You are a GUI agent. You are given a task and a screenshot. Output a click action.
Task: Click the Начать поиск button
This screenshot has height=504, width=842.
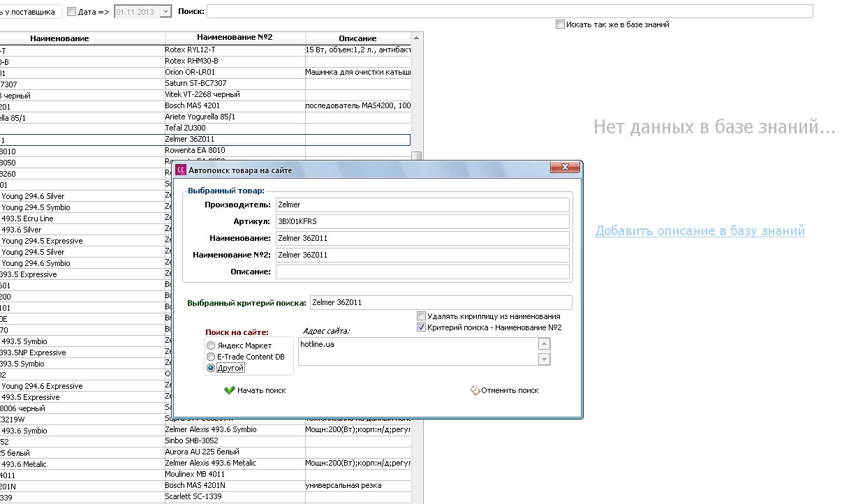(255, 390)
